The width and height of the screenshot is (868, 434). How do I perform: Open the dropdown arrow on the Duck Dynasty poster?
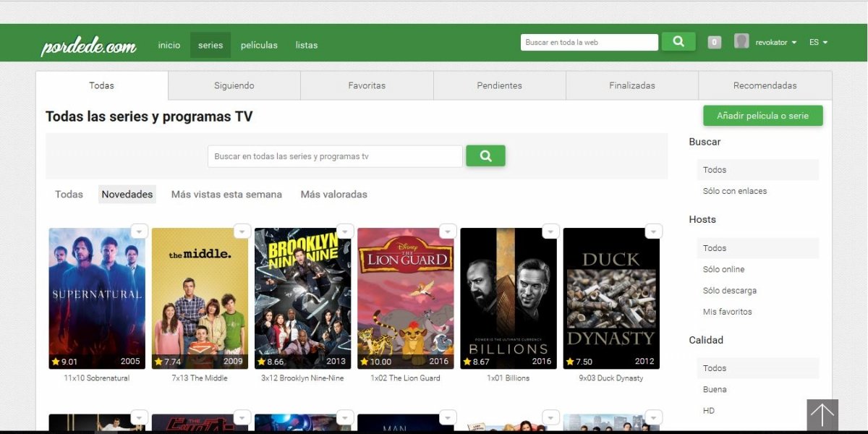(x=654, y=231)
